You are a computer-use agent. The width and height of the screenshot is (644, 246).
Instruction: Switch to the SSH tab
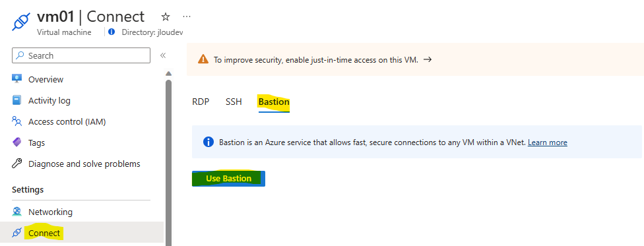point(234,102)
